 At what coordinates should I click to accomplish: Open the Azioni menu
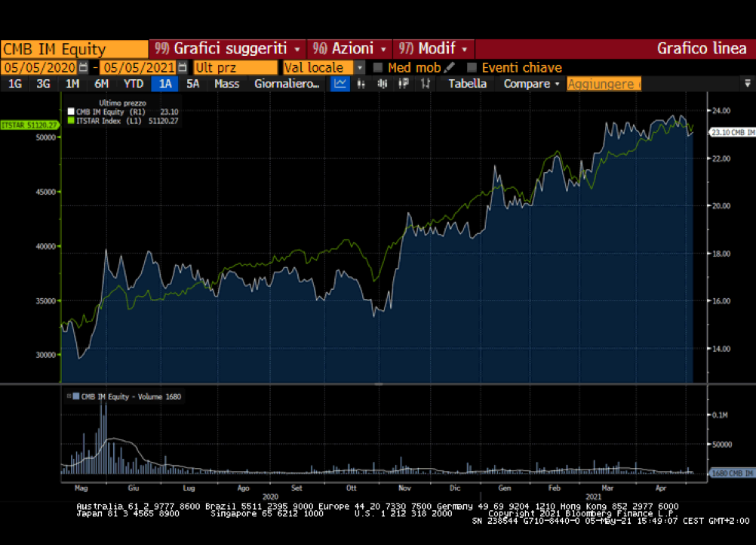point(351,48)
